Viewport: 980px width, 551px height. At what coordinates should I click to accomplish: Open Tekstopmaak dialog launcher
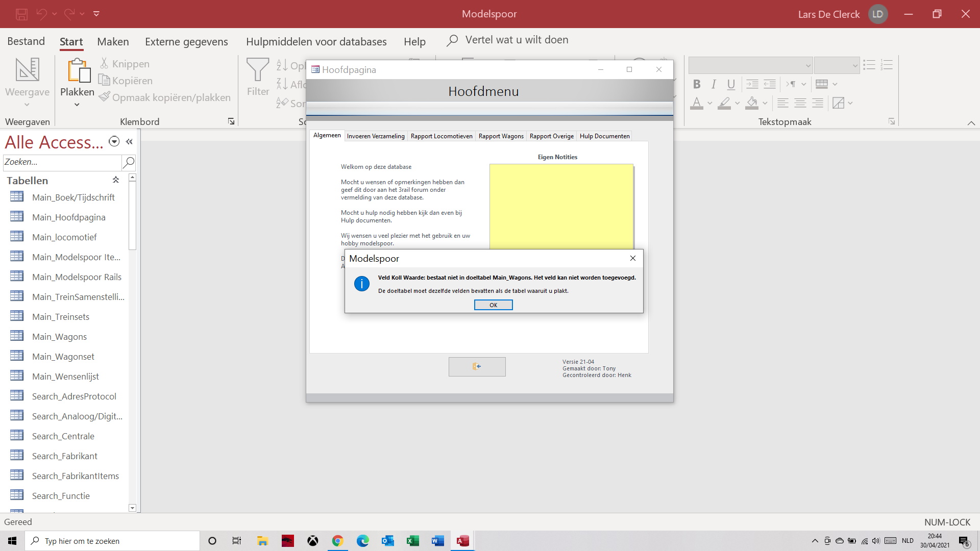[892, 121]
